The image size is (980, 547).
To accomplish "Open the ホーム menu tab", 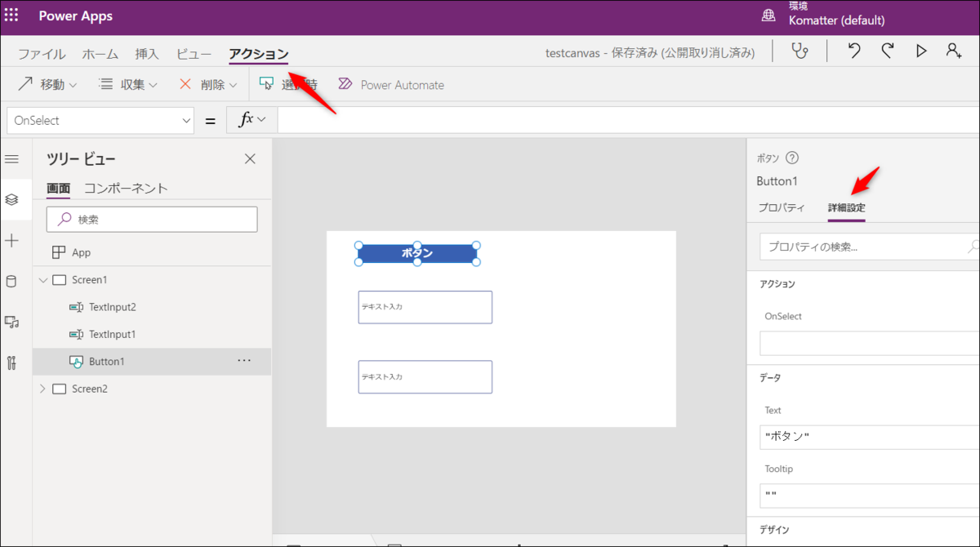I will point(100,54).
